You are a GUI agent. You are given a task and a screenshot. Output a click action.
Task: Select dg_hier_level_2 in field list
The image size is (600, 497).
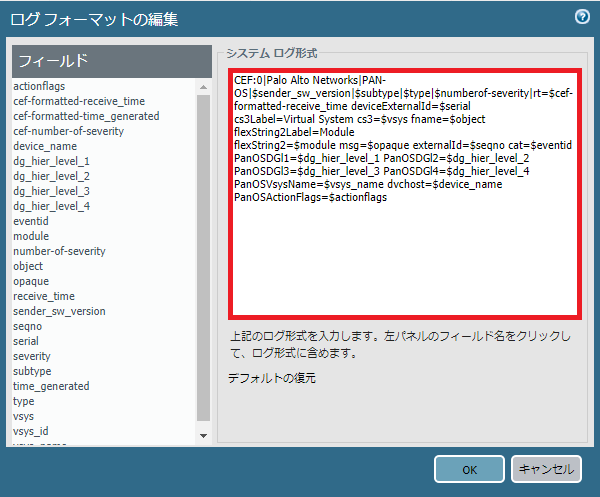tap(51, 176)
